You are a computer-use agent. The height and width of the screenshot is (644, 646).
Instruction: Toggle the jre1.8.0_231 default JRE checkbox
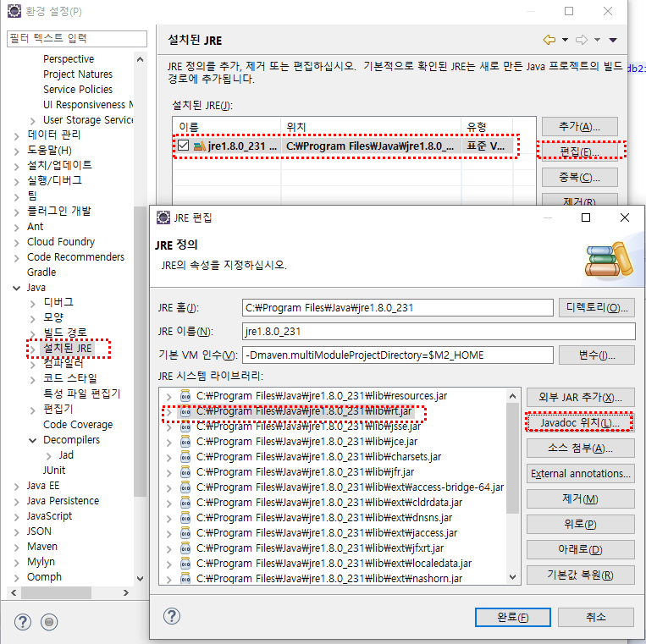tap(184, 146)
